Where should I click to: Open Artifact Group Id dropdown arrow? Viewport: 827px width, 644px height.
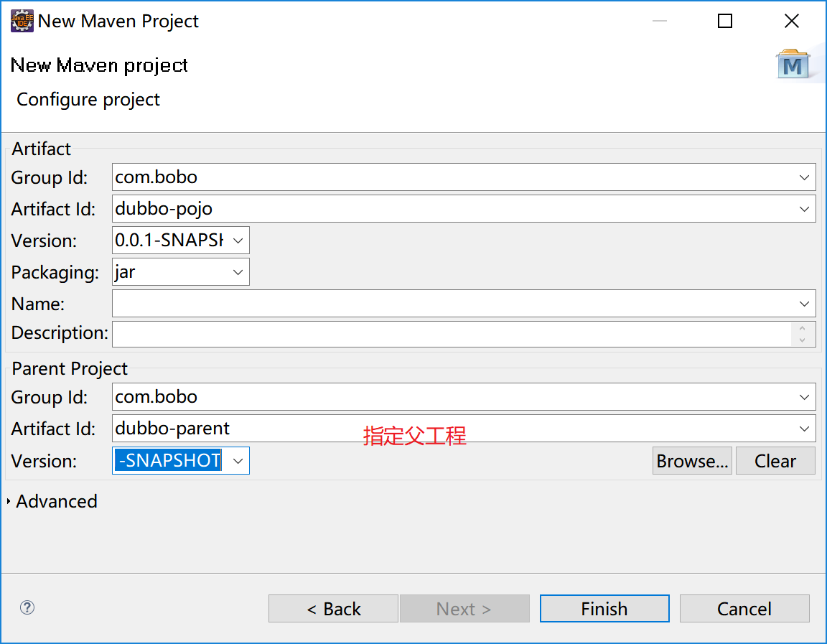[x=804, y=177]
